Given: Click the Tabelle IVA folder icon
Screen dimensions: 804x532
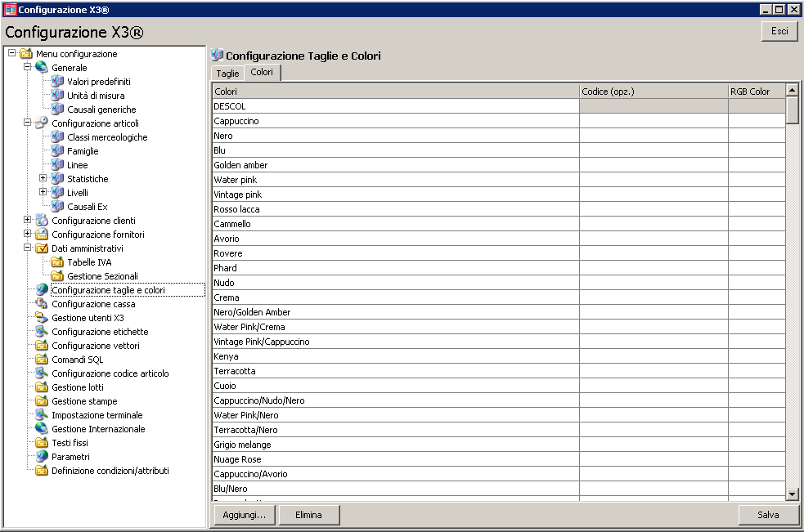Looking at the screenshot, I should coord(57,262).
